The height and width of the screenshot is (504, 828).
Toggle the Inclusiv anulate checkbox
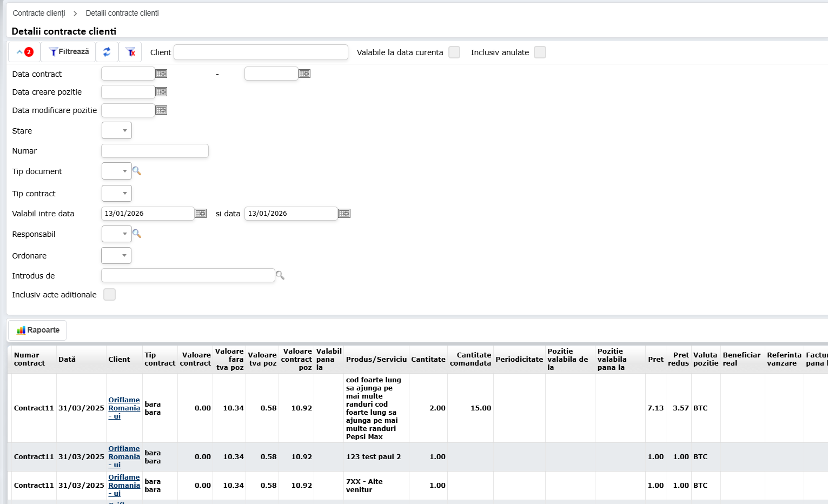(540, 52)
